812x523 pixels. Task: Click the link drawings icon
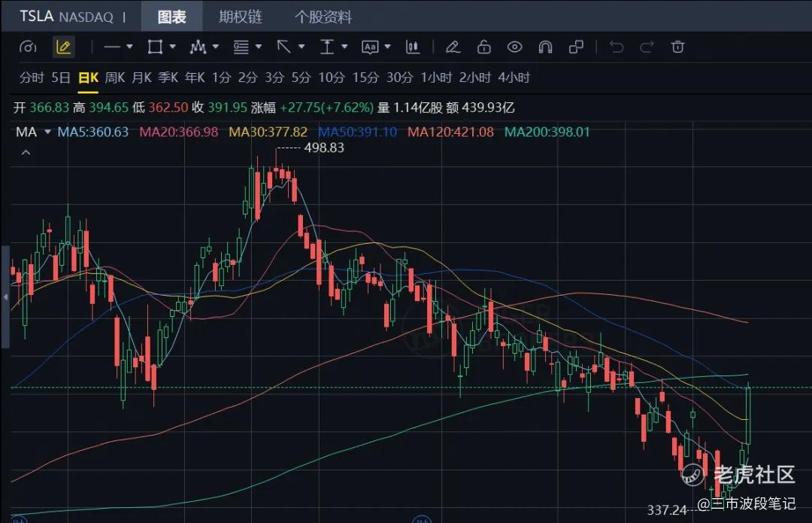[x=576, y=47]
